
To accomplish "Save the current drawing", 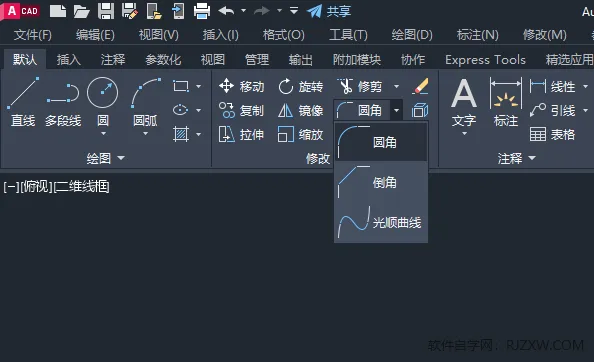I will (106, 11).
